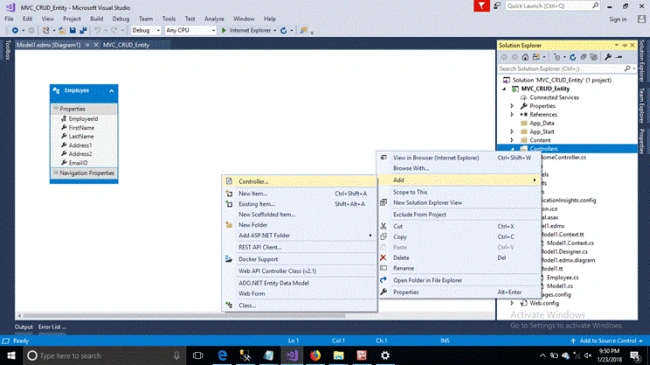Select EmployeeId property in Employee entity
The height and width of the screenshot is (365, 650).
click(x=83, y=119)
